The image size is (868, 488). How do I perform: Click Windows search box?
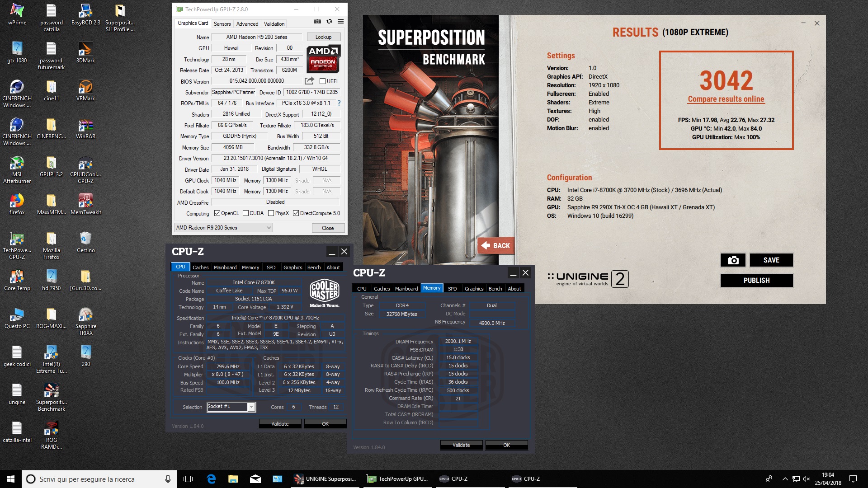[x=99, y=479]
